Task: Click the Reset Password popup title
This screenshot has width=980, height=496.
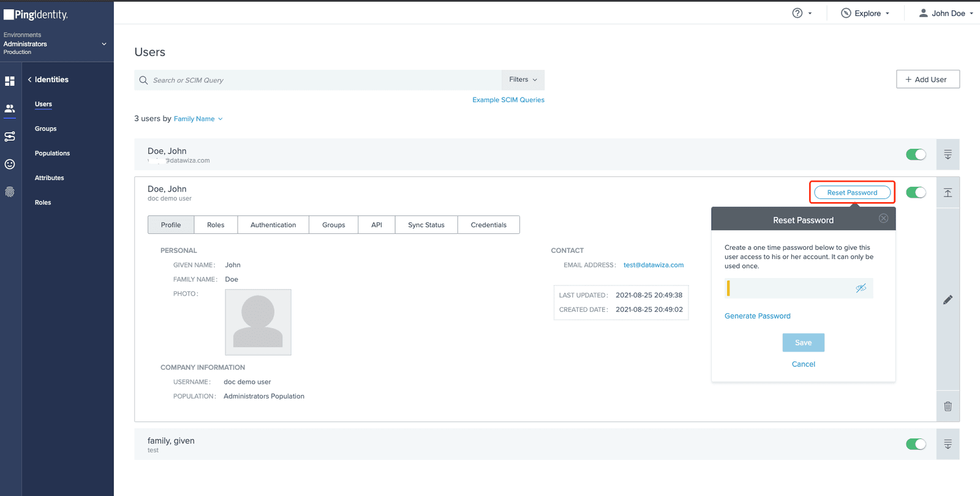Action: click(803, 220)
